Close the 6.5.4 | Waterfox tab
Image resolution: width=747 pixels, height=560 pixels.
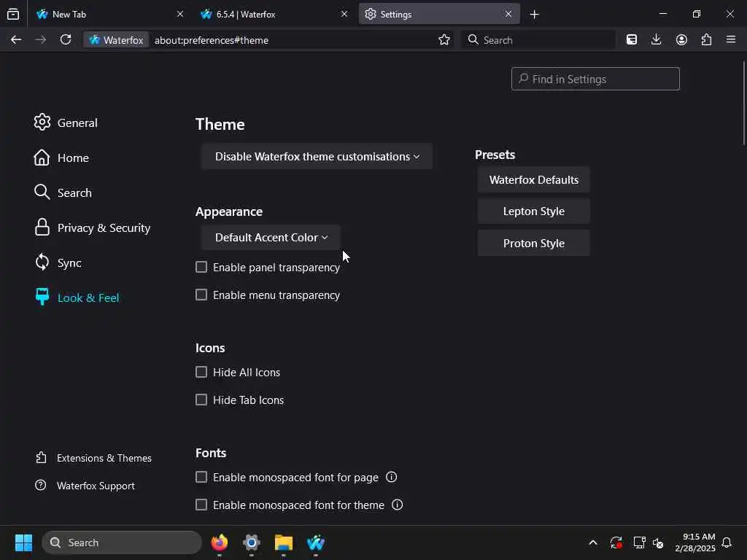pos(344,15)
